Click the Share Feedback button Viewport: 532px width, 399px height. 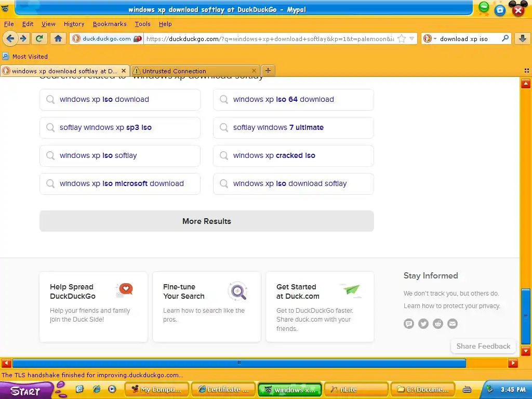(483, 346)
